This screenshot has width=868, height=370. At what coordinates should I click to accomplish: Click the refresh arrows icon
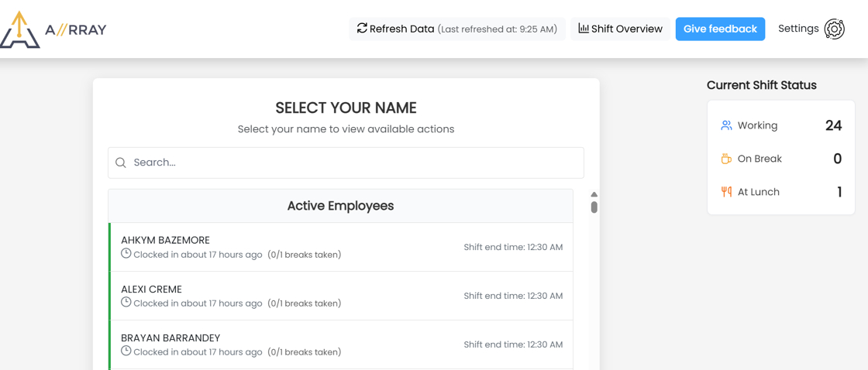pos(362,29)
